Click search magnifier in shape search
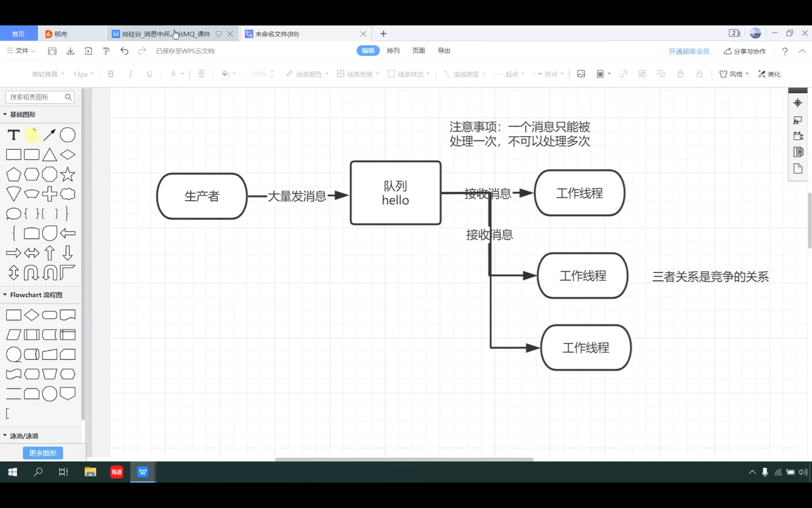This screenshot has width=812, height=508. [x=68, y=97]
